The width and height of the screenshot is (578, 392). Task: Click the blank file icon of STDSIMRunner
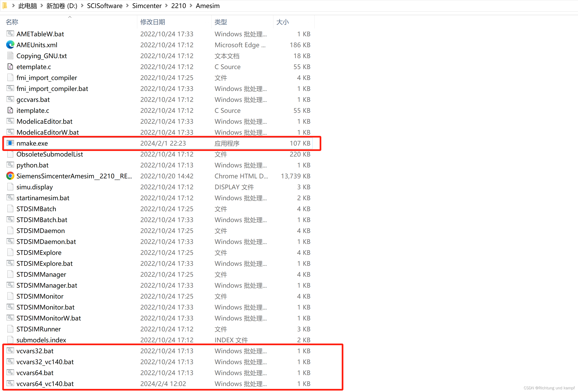point(10,329)
